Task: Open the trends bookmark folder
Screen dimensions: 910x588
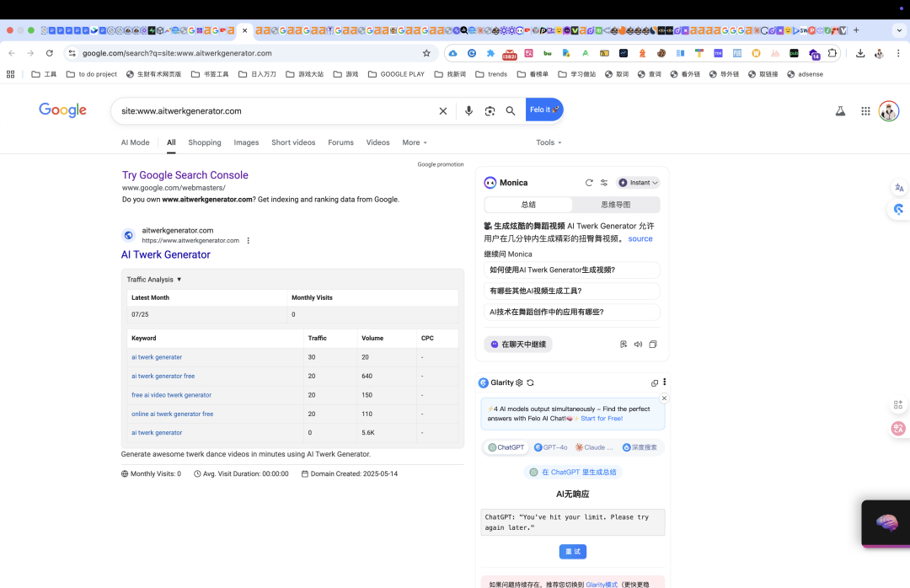Action: pos(491,74)
